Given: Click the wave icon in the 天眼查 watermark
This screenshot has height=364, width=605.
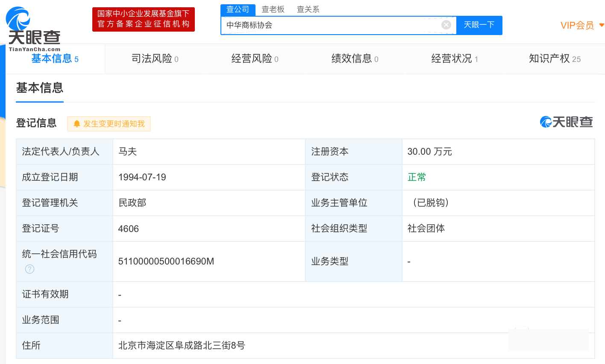Looking at the screenshot, I should point(546,122).
